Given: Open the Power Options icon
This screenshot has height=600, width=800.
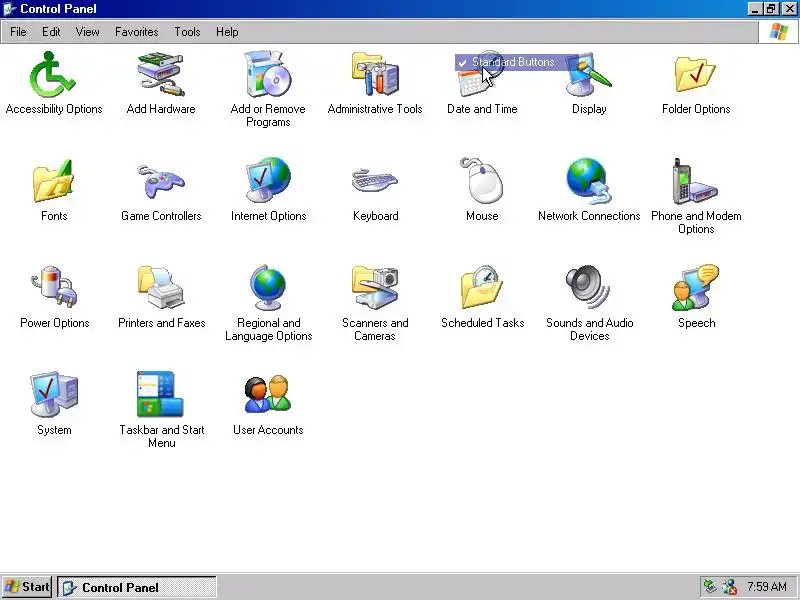Looking at the screenshot, I should [x=53, y=289].
